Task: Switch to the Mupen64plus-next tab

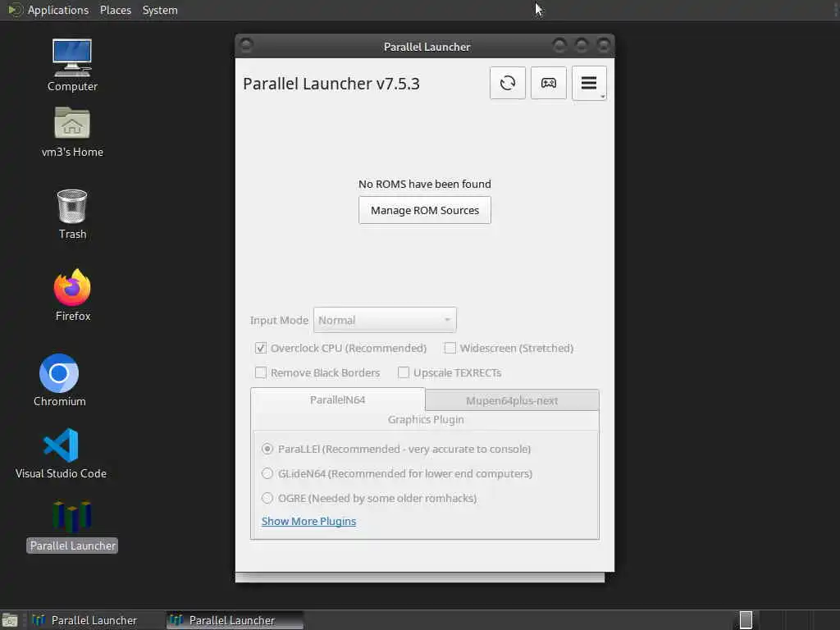Action: [512, 400]
